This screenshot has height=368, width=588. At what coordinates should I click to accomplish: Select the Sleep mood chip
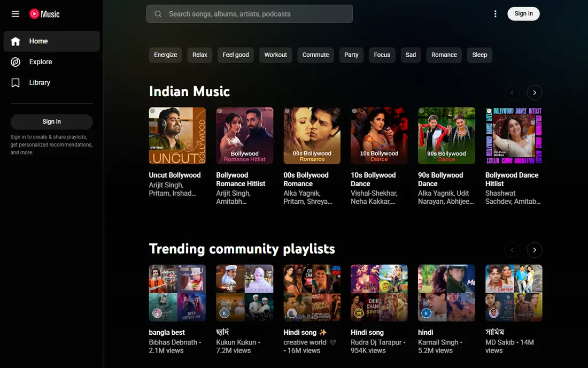479,55
